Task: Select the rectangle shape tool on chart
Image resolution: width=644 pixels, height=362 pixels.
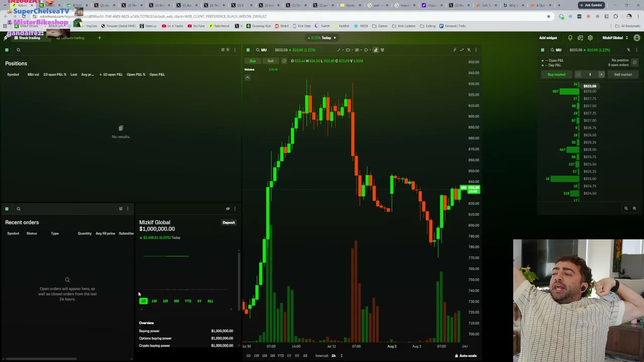Action: pyautogui.click(x=348, y=50)
